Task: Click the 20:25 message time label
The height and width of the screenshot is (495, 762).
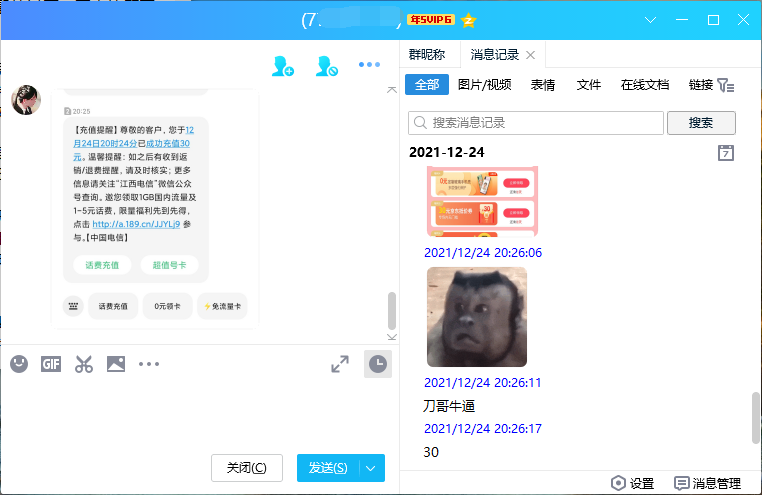Action: coord(81,111)
